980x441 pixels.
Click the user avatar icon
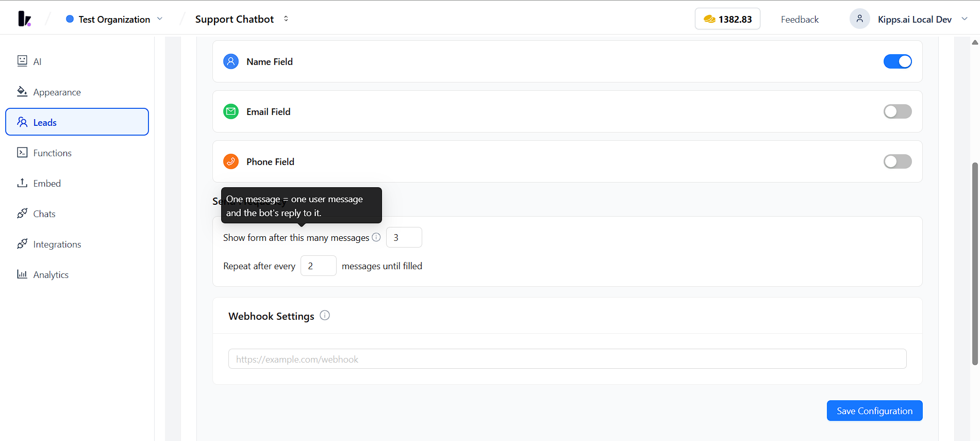(x=859, y=19)
